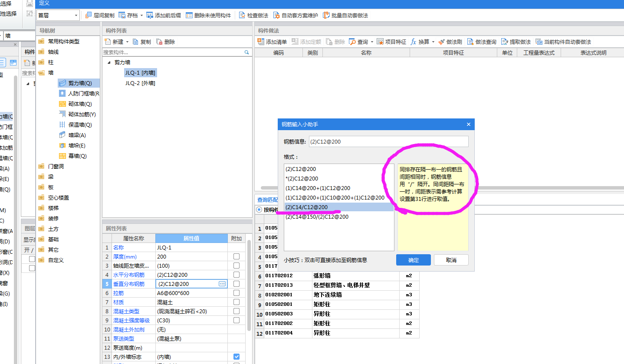Open the 存档 dropdown arrow
624x364 pixels.
(141, 16)
